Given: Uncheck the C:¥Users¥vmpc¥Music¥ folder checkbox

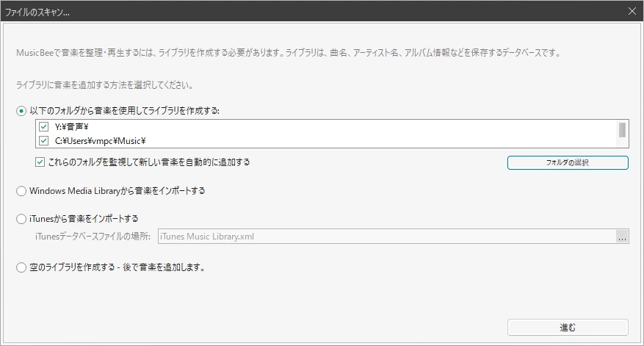Looking at the screenshot, I should point(44,140).
